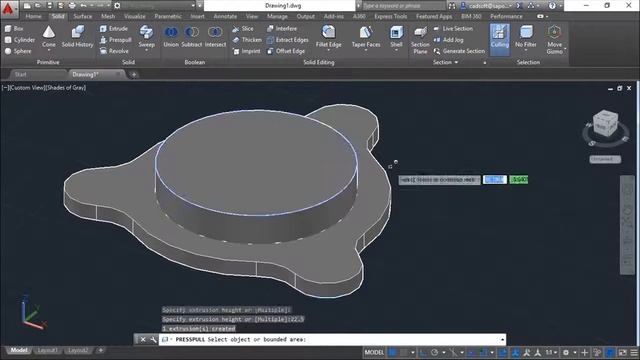This screenshot has width=640, height=360.
Task: Select the Cylinder primitive tool
Action: [x=20, y=40]
